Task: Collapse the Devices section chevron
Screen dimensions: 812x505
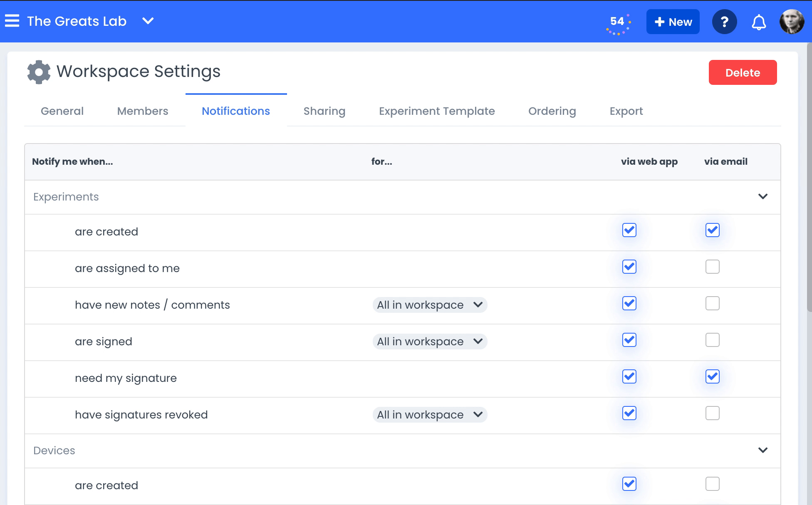Action: click(762, 450)
